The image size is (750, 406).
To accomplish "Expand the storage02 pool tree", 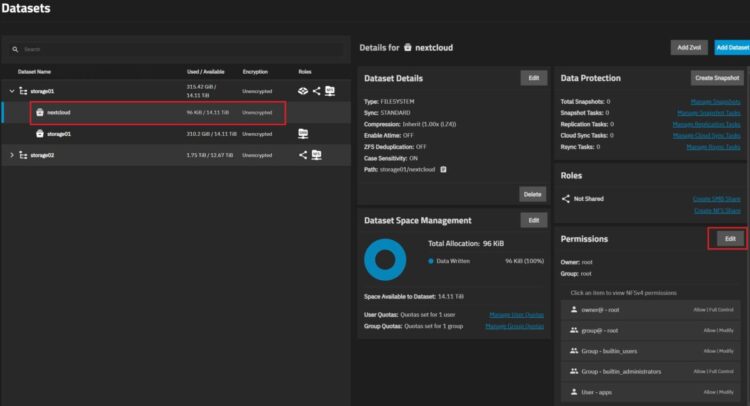I will (11, 155).
